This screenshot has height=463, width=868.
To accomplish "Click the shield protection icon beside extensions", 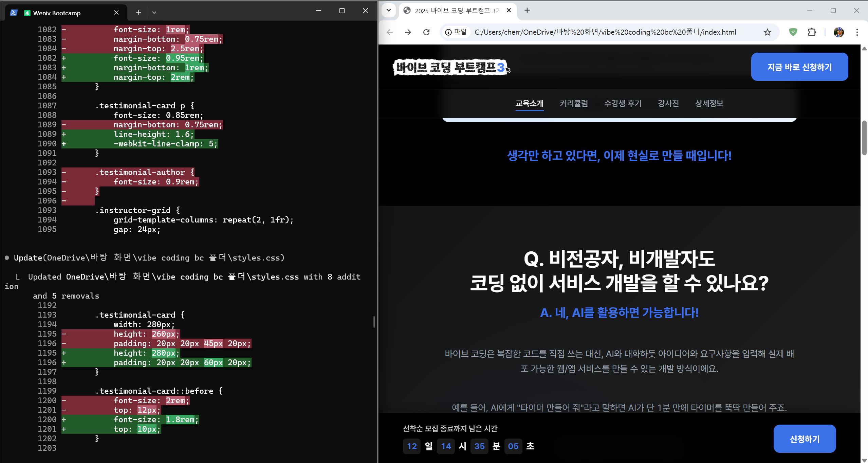I will tap(793, 32).
